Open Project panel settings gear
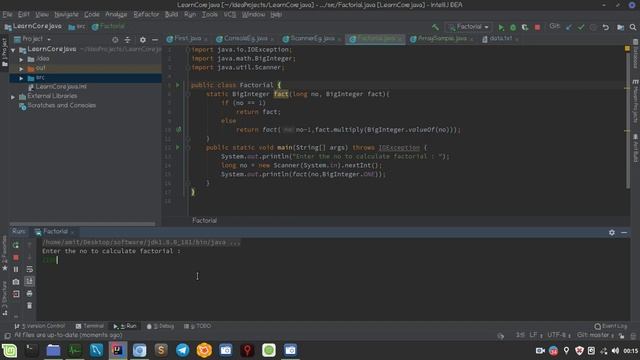The width and height of the screenshot is (640, 360). coord(142,40)
